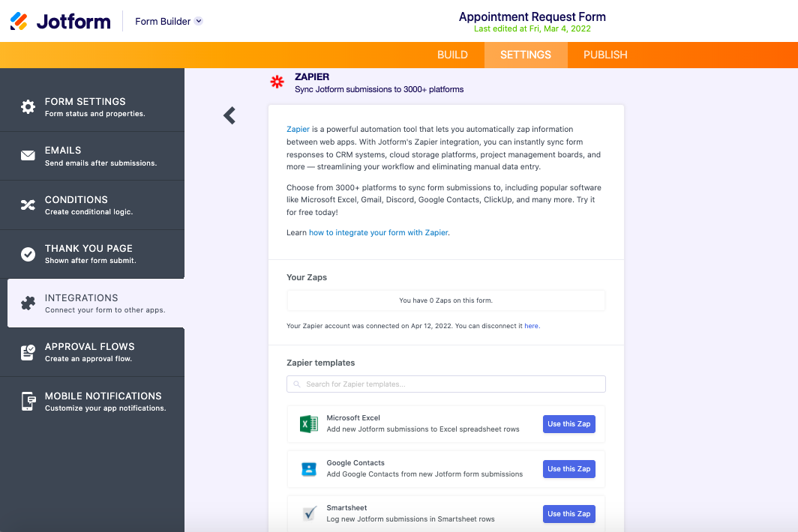The height and width of the screenshot is (532, 798).
Task: Click the Smartsheet checkmark icon
Action: 310,514
